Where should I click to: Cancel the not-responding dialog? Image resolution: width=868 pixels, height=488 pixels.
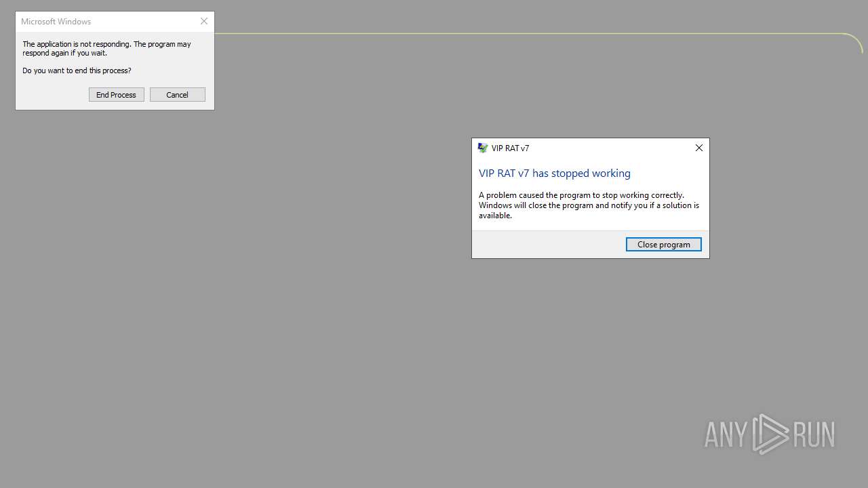[x=177, y=95]
